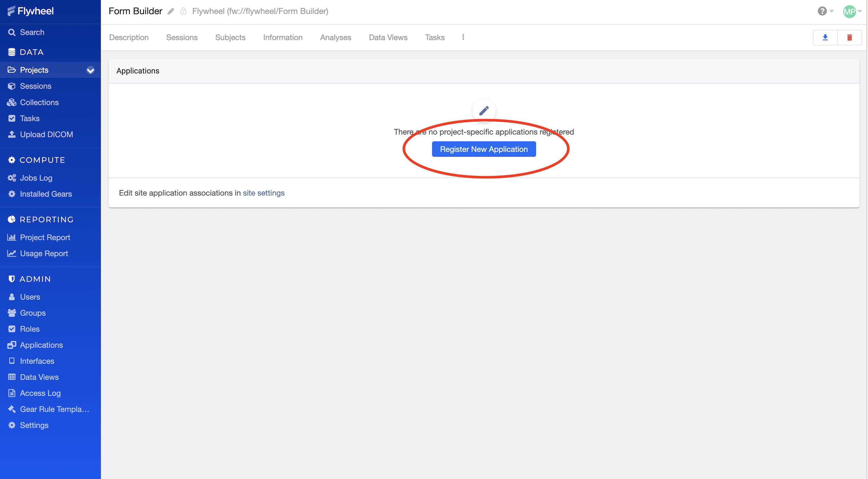Switch to the Subjects tab

point(231,37)
